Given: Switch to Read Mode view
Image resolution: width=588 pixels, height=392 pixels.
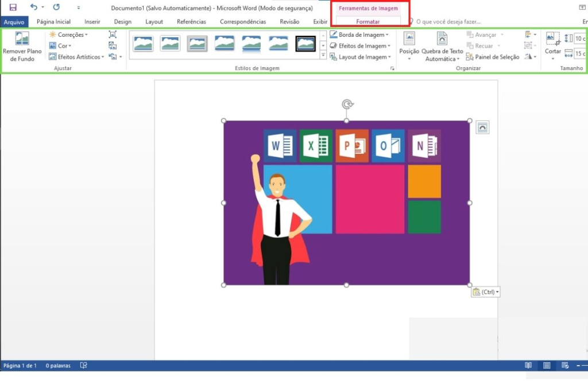Looking at the screenshot, I should click(x=528, y=366).
